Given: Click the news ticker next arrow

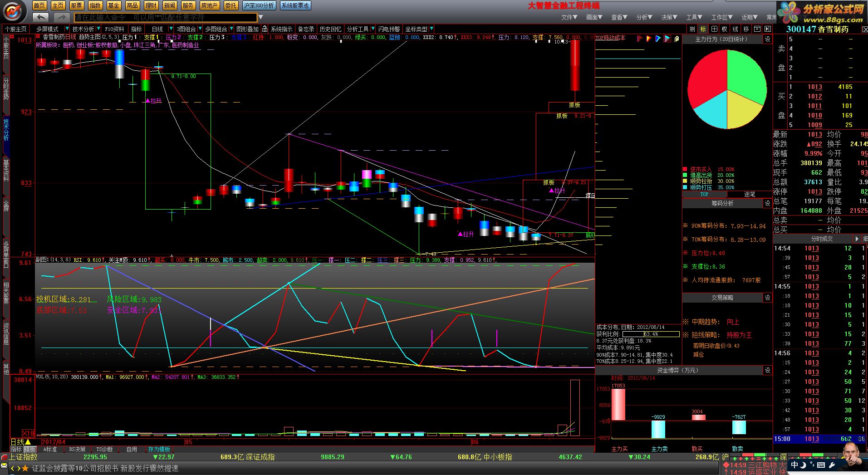Looking at the screenshot, I should (18, 468).
